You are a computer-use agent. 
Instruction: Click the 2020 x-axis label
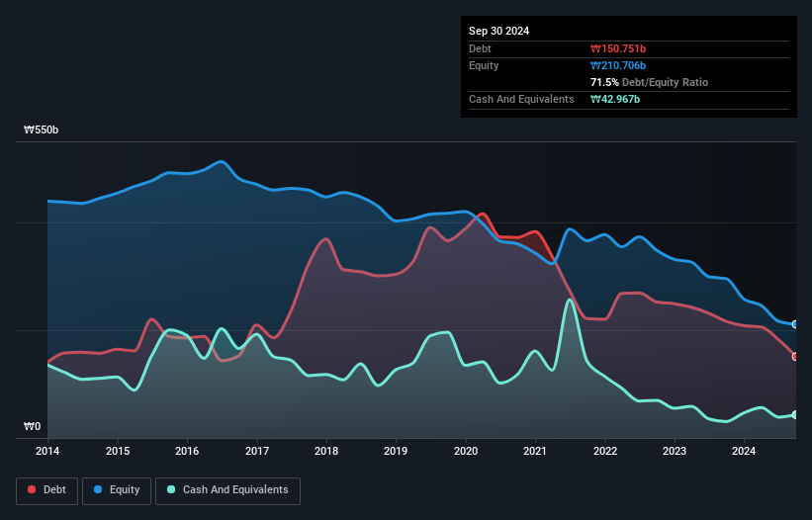click(466, 451)
